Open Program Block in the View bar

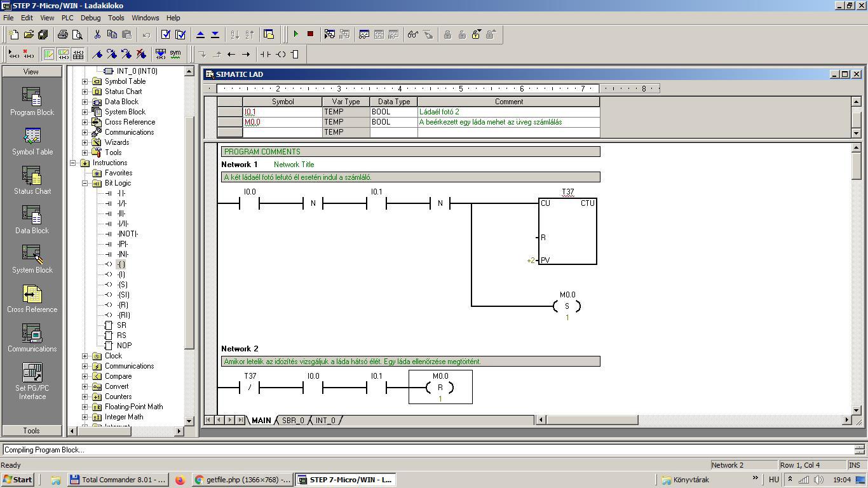click(x=32, y=102)
